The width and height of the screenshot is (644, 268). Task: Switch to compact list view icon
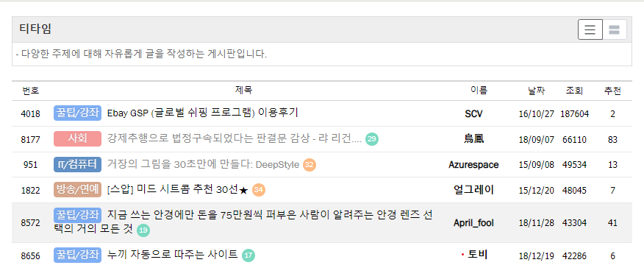tap(590, 29)
